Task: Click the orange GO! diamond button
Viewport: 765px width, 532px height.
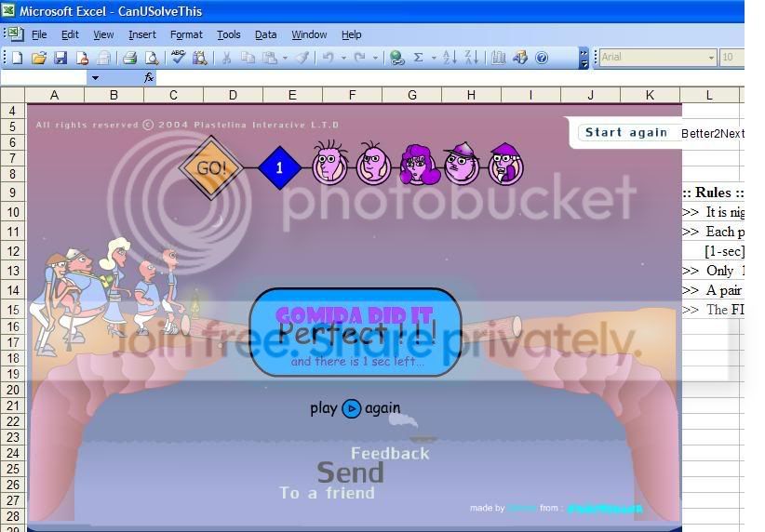Action: [210, 167]
